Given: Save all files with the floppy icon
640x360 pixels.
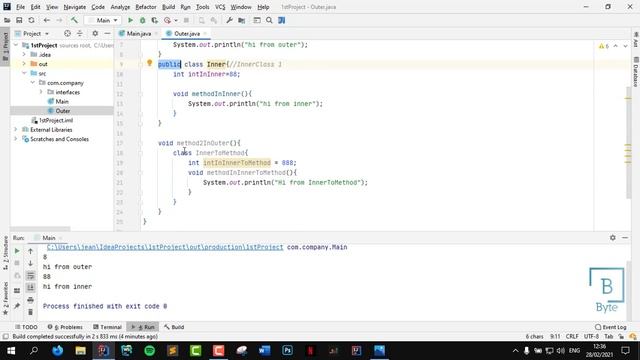Looking at the screenshot, I should point(19,20).
